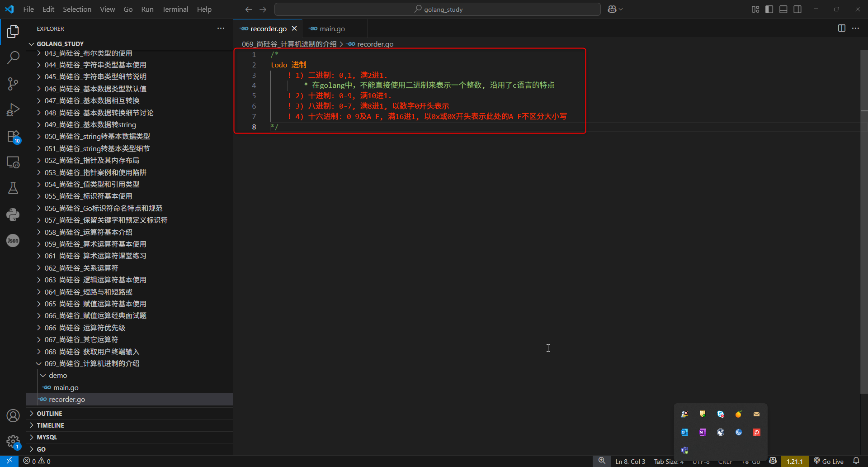The height and width of the screenshot is (467, 868).
Task: Split the editor to the right
Action: click(x=842, y=28)
